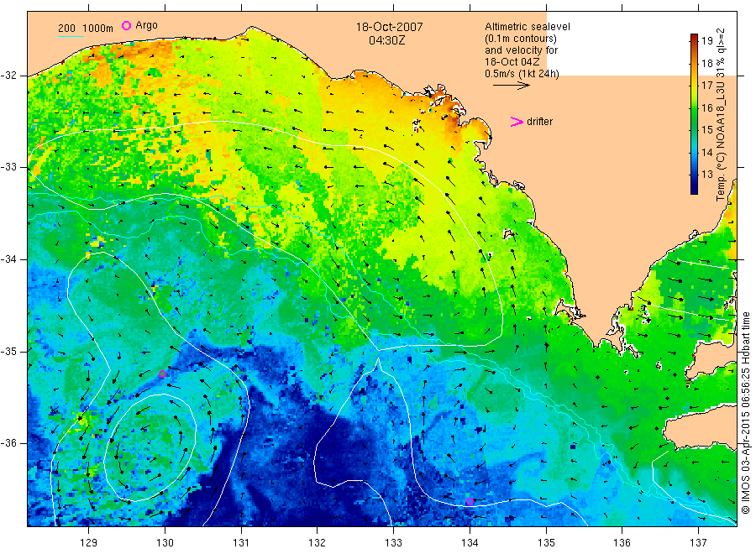Click the 'Altimetric sealevel' caption text
The height and width of the screenshot is (554, 756).
[x=528, y=27]
